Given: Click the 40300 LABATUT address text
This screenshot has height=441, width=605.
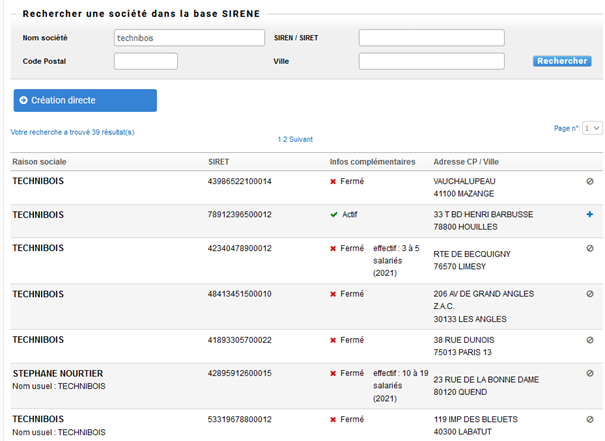Looking at the screenshot, I should click(463, 432).
